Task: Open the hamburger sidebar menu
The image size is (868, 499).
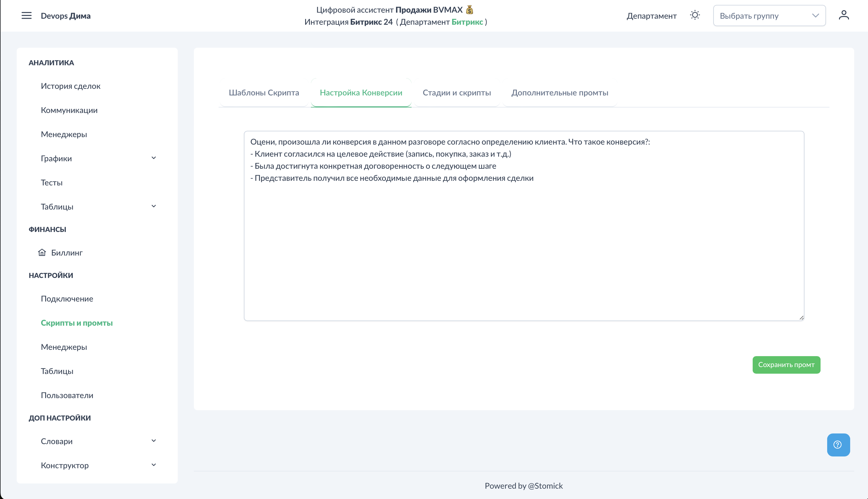Action: (26, 16)
